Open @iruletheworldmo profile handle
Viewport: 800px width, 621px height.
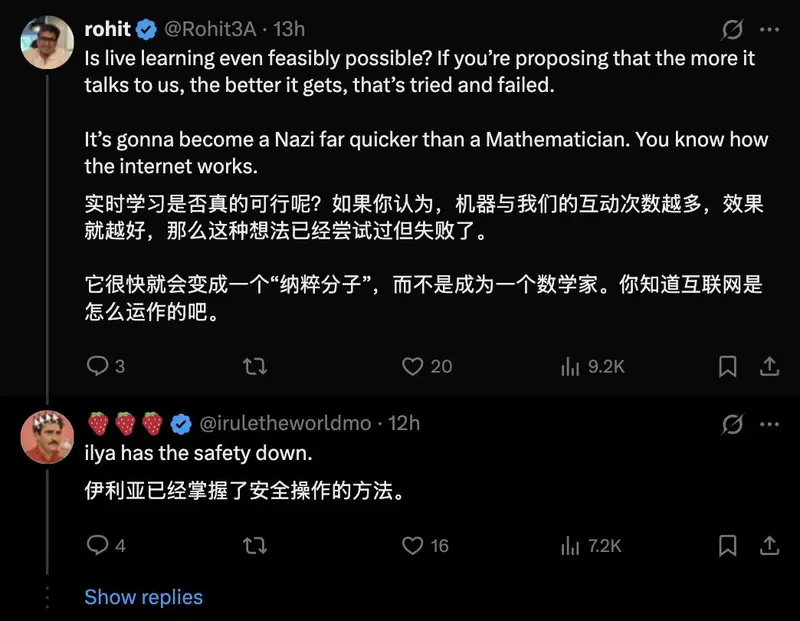click(x=285, y=423)
